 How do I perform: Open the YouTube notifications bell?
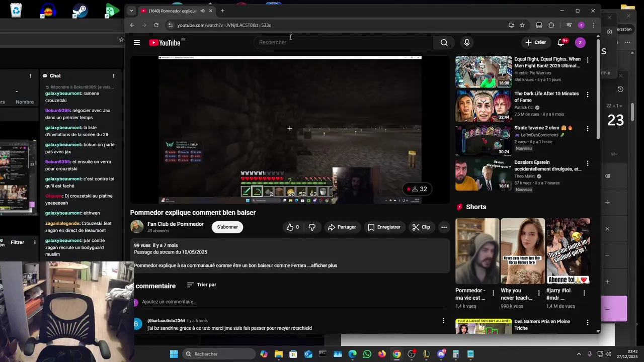pos(561,43)
